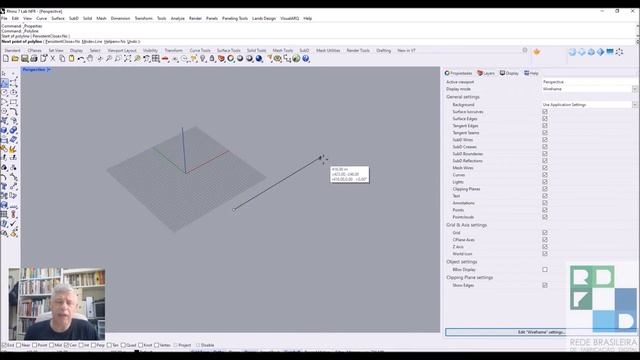Switch to the Help panel tab

(531, 73)
